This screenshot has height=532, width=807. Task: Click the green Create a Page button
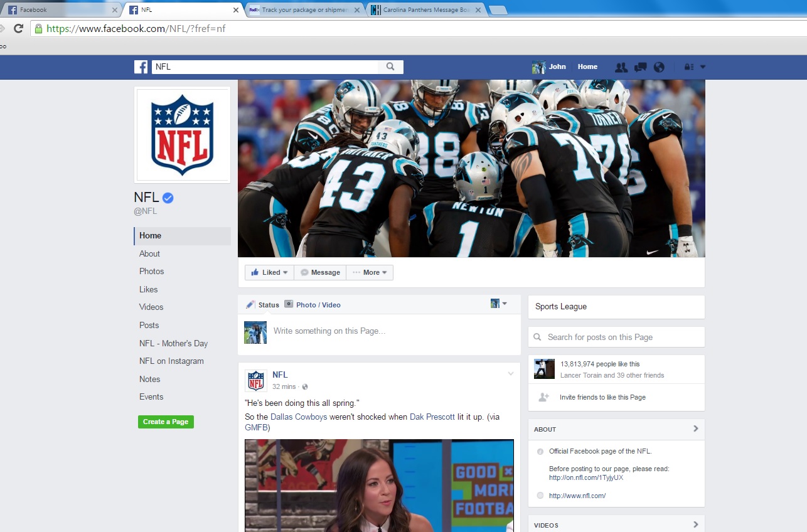166,422
